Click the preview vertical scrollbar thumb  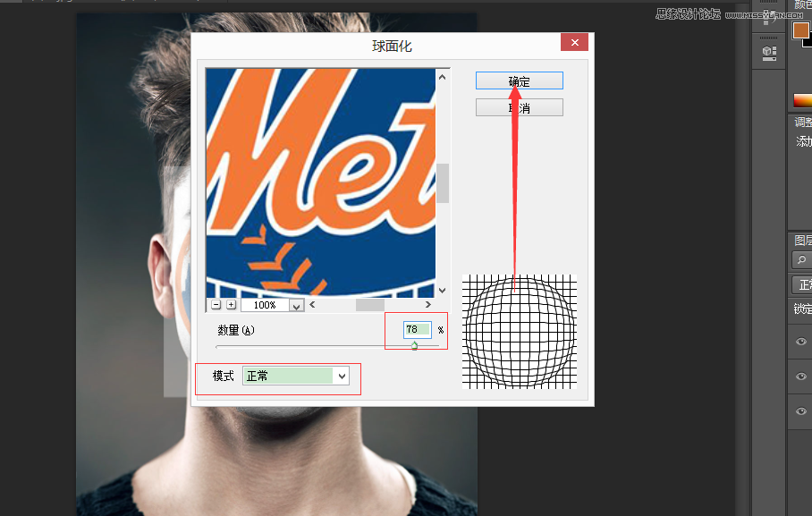tap(443, 183)
